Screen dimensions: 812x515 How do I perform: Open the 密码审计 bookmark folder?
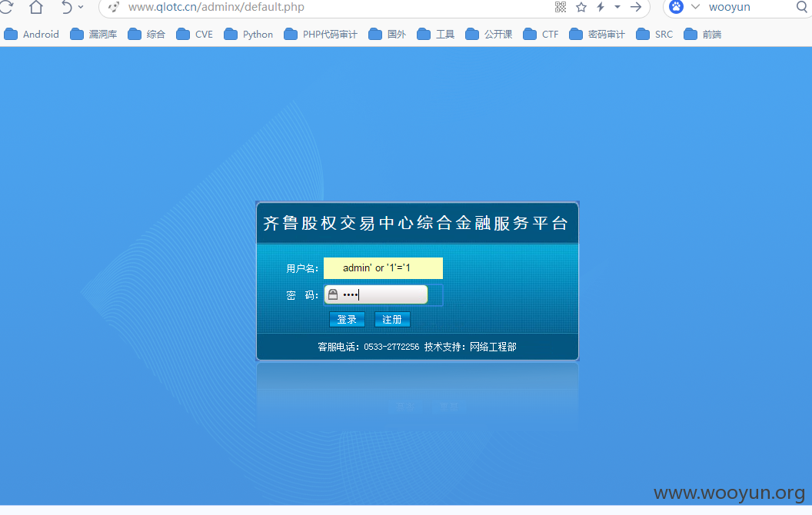click(x=597, y=34)
